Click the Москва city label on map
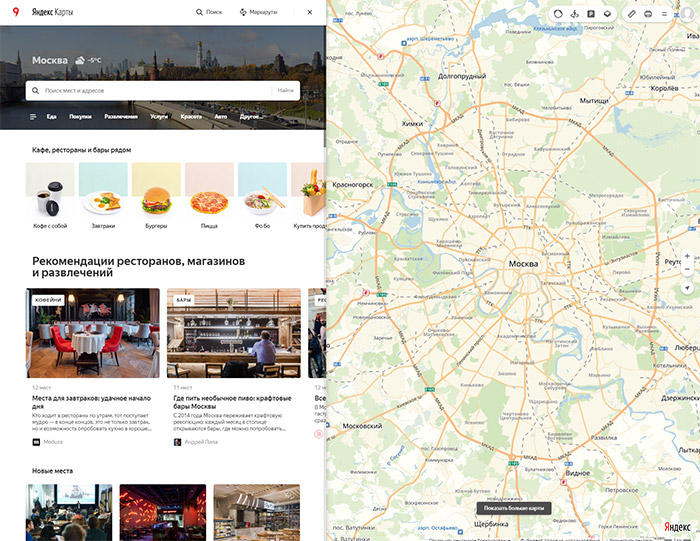 point(523,264)
